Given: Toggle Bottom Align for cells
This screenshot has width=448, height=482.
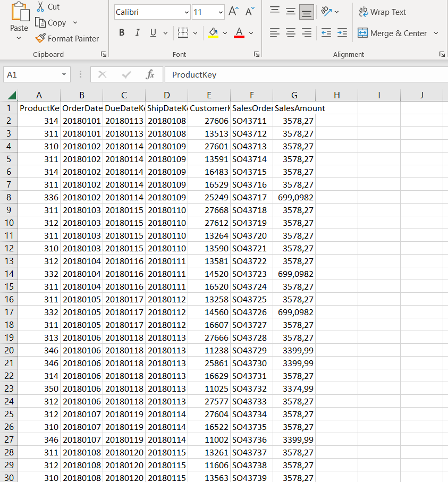Looking at the screenshot, I should (x=307, y=12).
